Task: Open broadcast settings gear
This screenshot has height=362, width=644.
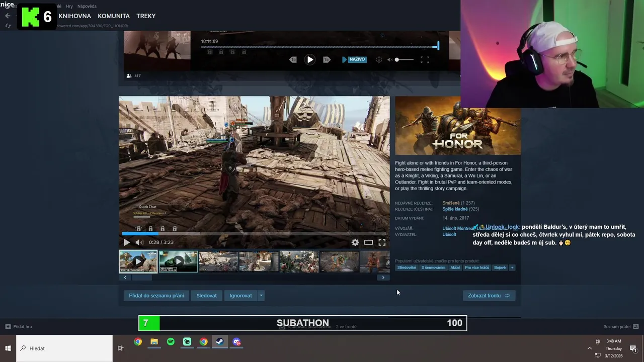Action: pyautogui.click(x=379, y=59)
